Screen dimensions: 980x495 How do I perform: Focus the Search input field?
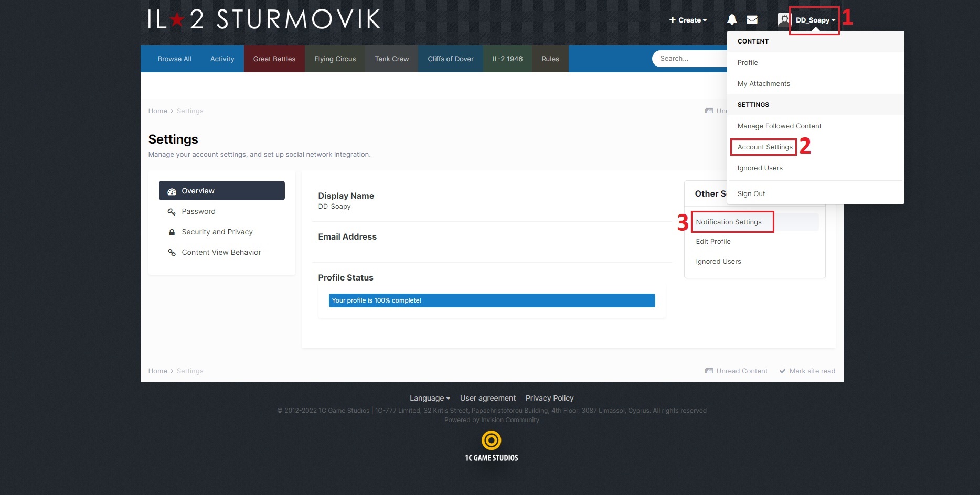[690, 59]
